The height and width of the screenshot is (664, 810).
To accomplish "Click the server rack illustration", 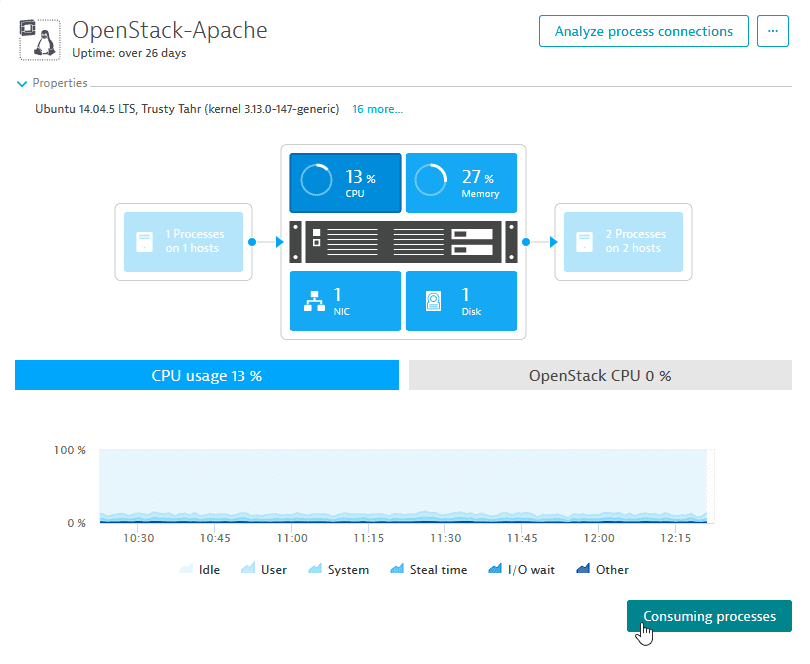I will 403,242.
